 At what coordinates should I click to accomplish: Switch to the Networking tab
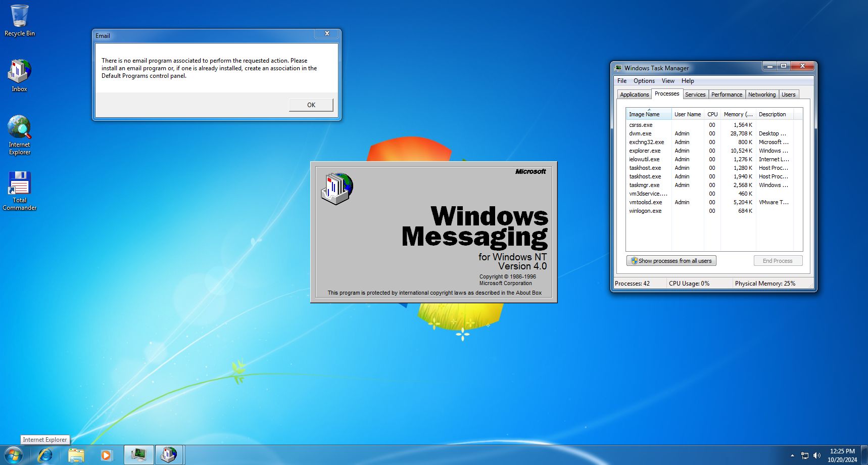762,95
